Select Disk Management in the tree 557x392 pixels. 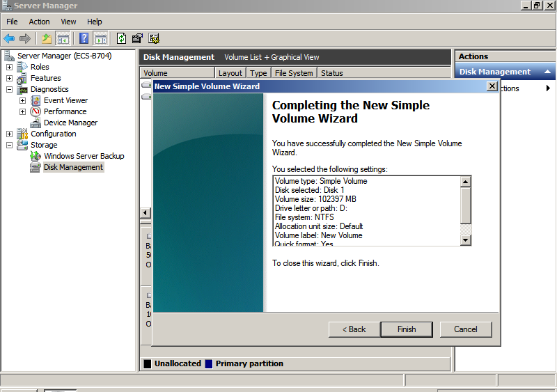click(73, 167)
